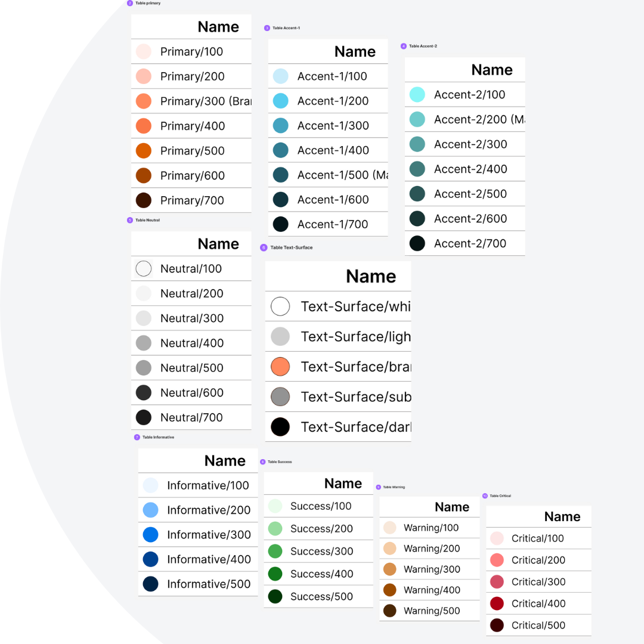Click the Table Warning frame label
The height and width of the screenshot is (644, 644).
pyautogui.click(x=394, y=487)
